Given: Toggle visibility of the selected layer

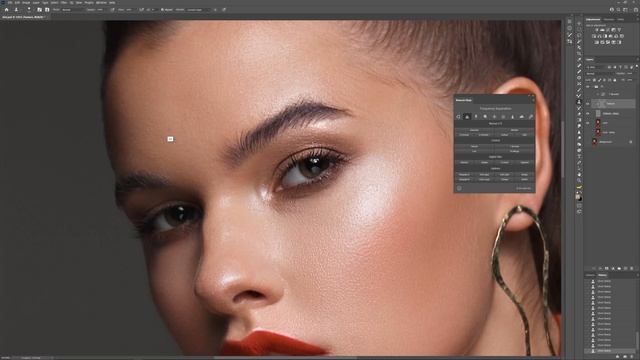Looking at the screenshot, I should pos(588,104).
